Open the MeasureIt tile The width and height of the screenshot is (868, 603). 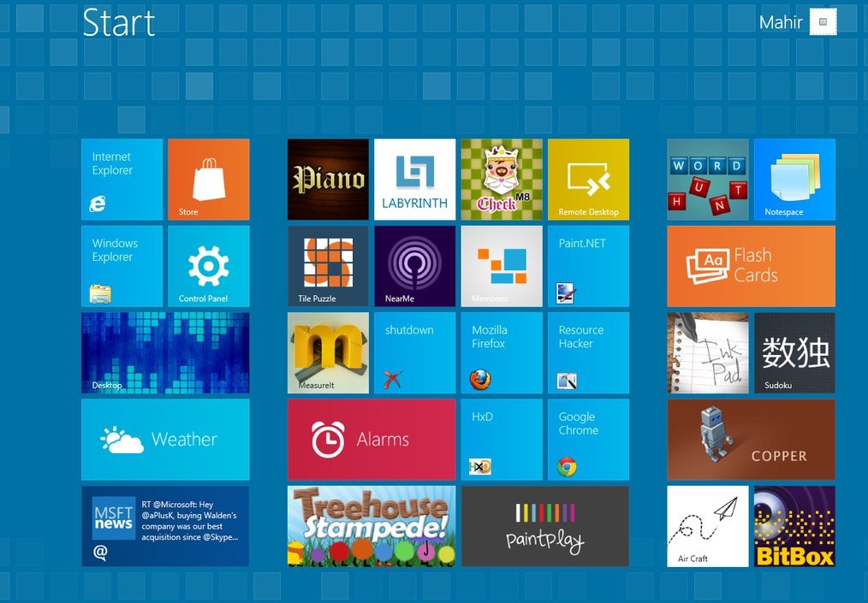[328, 353]
